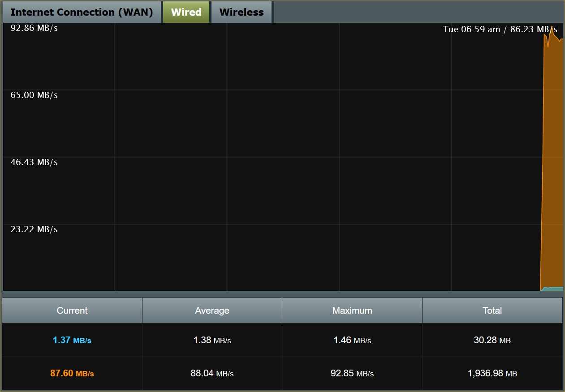Select the Wired tab

tap(186, 12)
